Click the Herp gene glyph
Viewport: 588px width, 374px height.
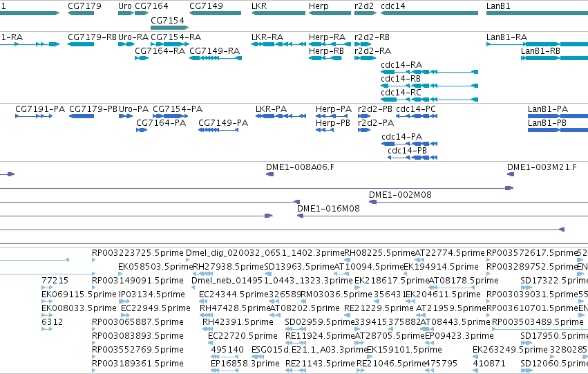click(x=330, y=13)
